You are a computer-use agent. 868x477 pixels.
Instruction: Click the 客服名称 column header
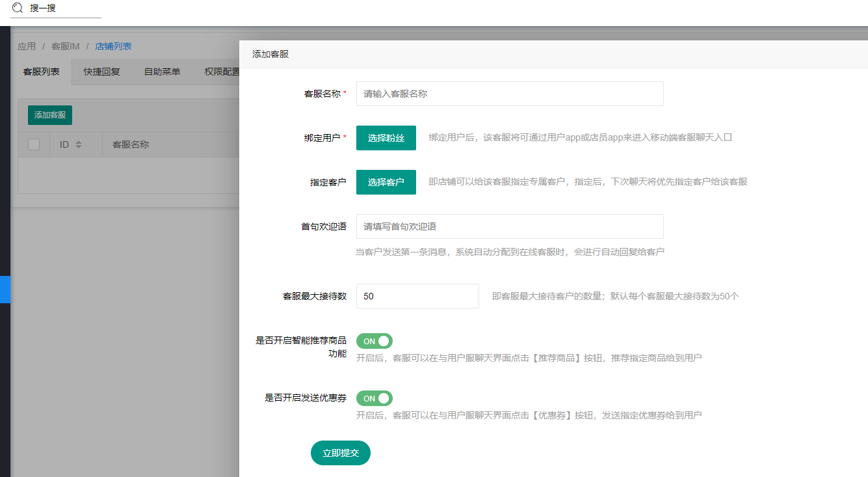pyautogui.click(x=131, y=144)
